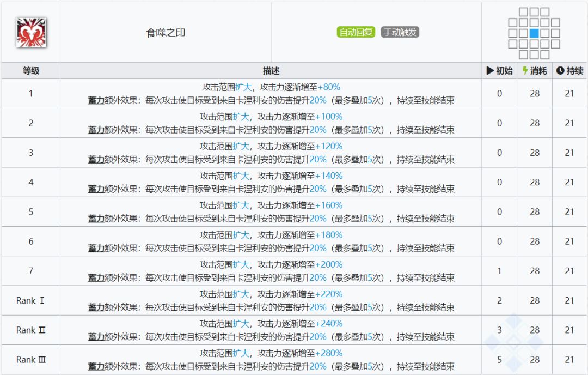Image resolution: width=588 pixels, height=375 pixels.
Task: Click the 食噬之印 skill icon
Action: (x=31, y=32)
